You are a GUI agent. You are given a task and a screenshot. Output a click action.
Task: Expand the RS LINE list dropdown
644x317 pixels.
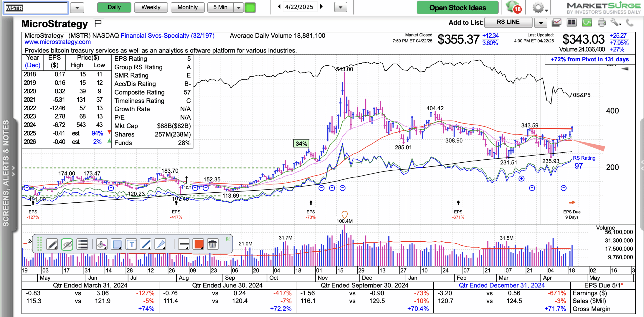coord(541,23)
